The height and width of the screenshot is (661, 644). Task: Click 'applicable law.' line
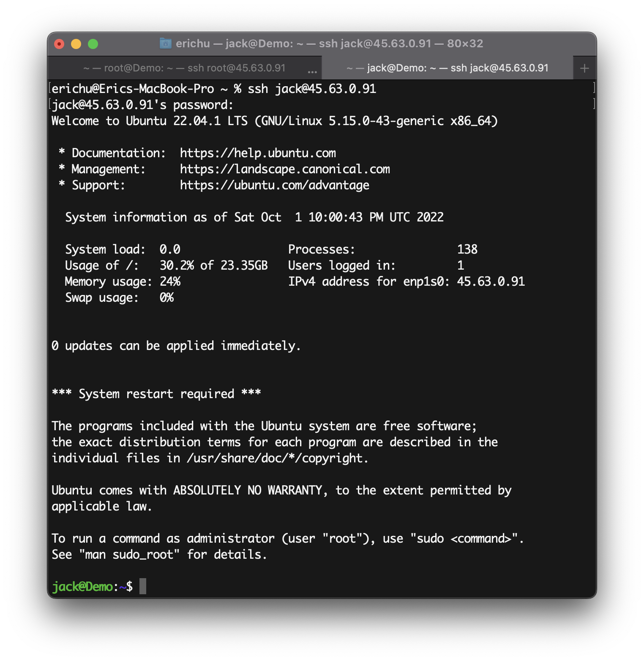click(x=102, y=506)
